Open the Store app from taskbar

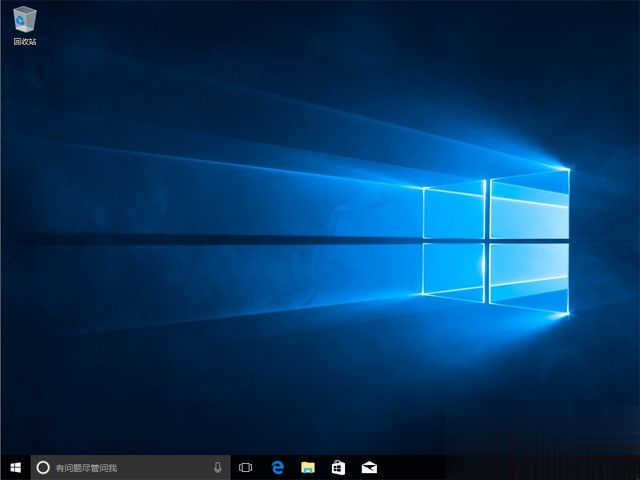(x=338, y=467)
